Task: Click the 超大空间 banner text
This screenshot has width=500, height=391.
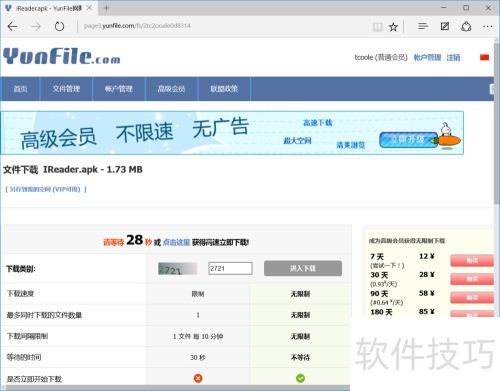Action: click(297, 141)
